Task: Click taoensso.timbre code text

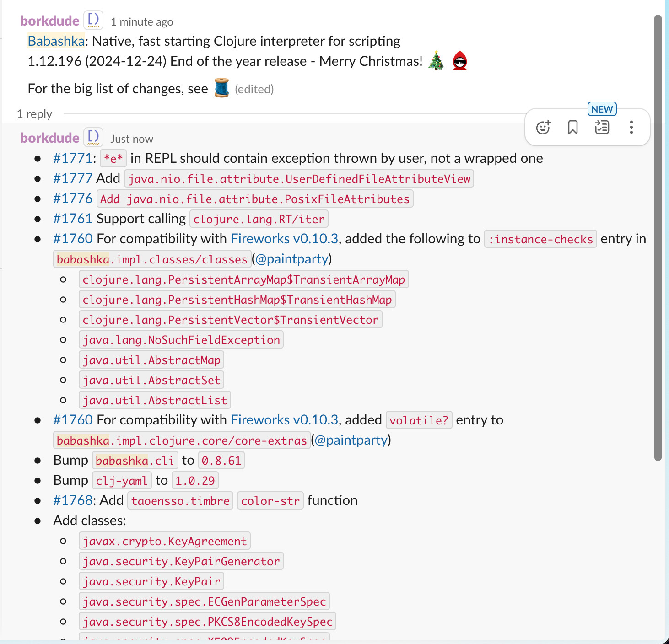Action: tap(180, 501)
